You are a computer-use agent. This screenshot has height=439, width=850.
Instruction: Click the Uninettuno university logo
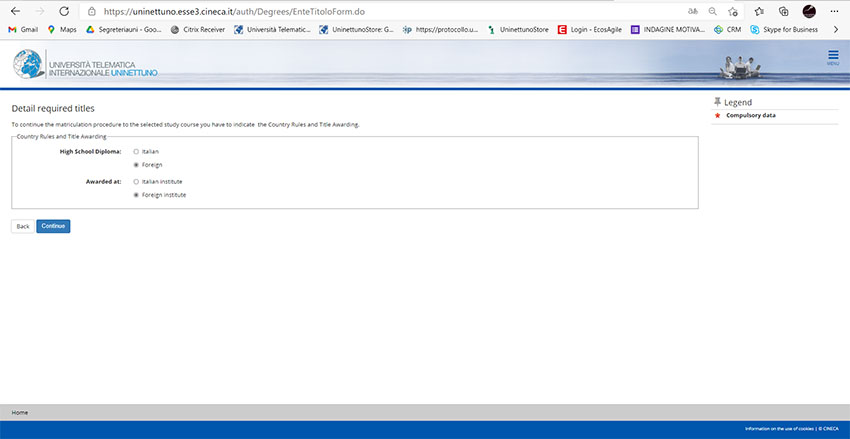click(85, 64)
